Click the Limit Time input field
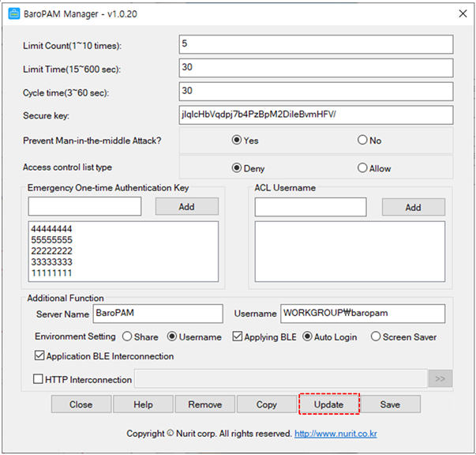 pyautogui.click(x=316, y=68)
